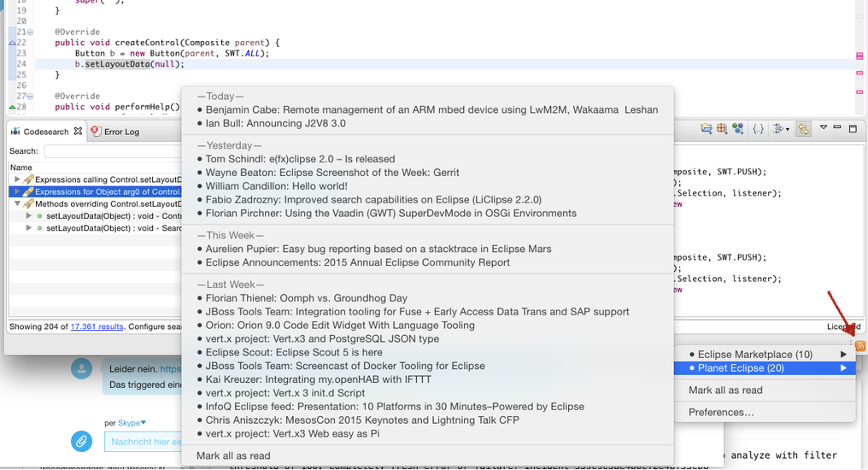
Task: Open vert.x project: Vert.x3 Web easy as Pi
Action: coord(427,434)
